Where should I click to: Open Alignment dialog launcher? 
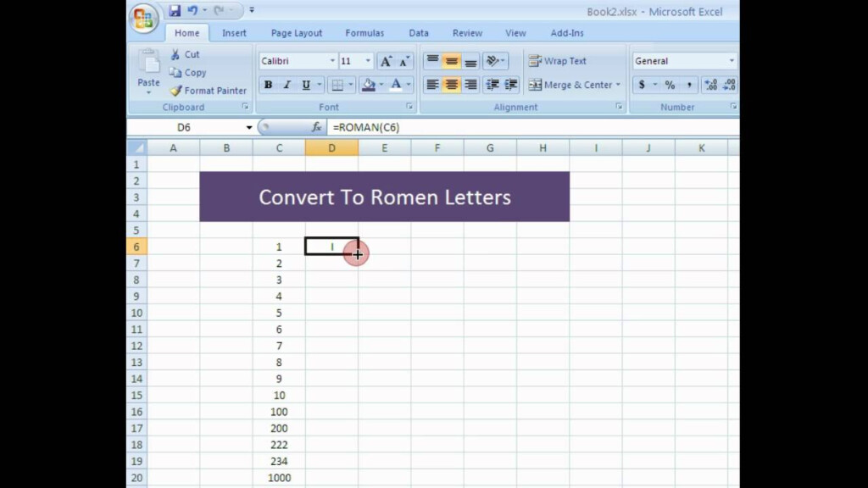pyautogui.click(x=619, y=107)
